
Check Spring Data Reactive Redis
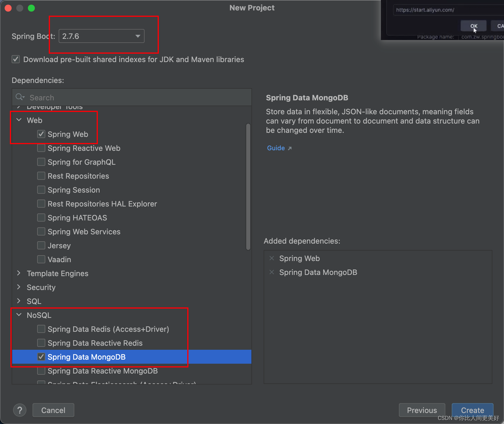coord(41,343)
